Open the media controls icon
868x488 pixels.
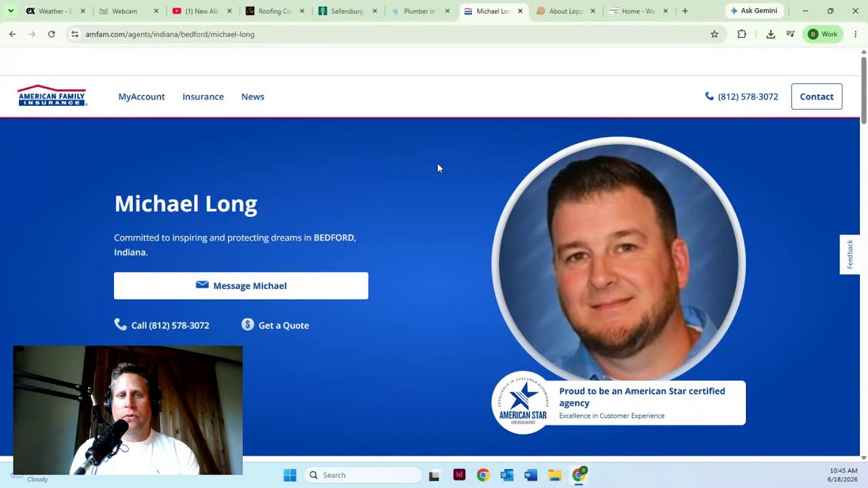click(x=790, y=34)
